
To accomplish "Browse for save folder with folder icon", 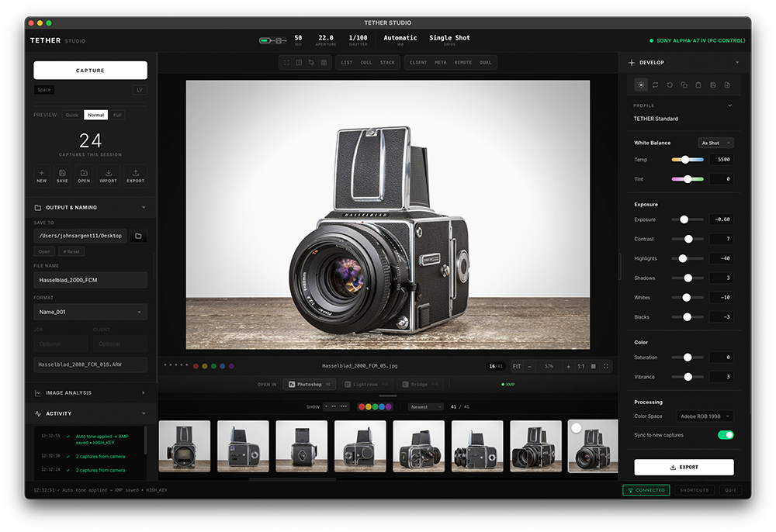I will [x=139, y=236].
